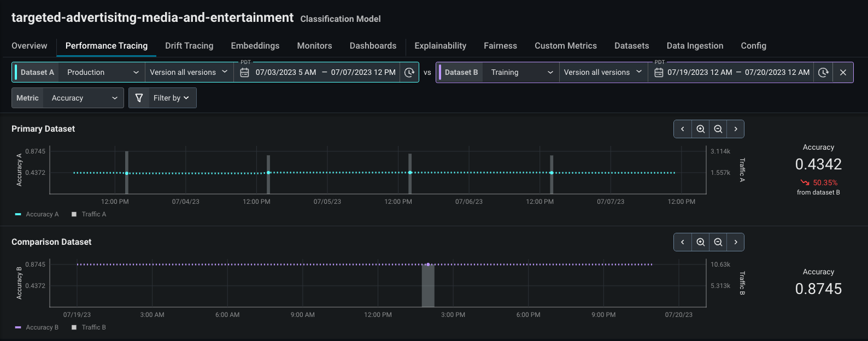The width and height of the screenshot is (868, 341).
Task: Click the Dataset A time range clock icon
Action: [409, 72]
